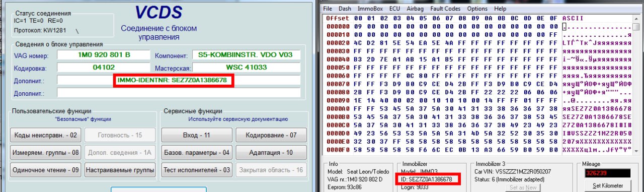
Task: Open the Options menu
Action: tap(477, 9)
